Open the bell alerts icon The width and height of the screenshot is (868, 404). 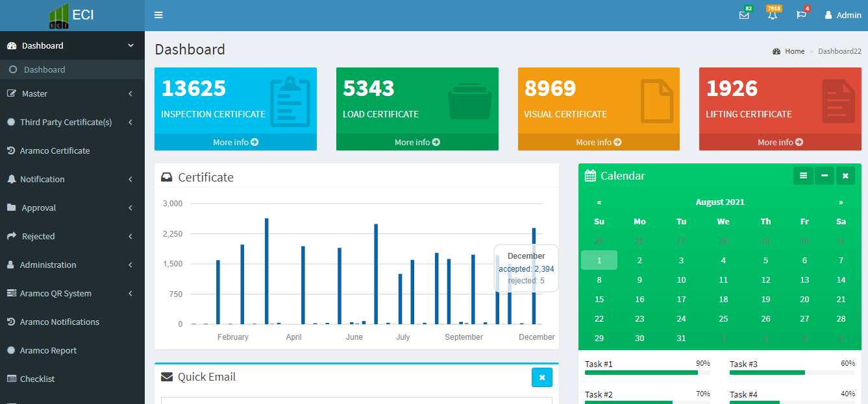point(772,15)
